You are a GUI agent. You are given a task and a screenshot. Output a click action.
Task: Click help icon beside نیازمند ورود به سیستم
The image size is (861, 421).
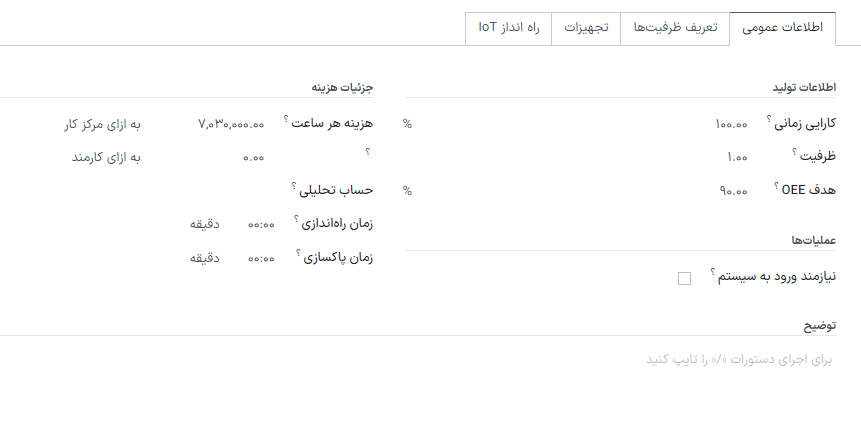point(712,271)
